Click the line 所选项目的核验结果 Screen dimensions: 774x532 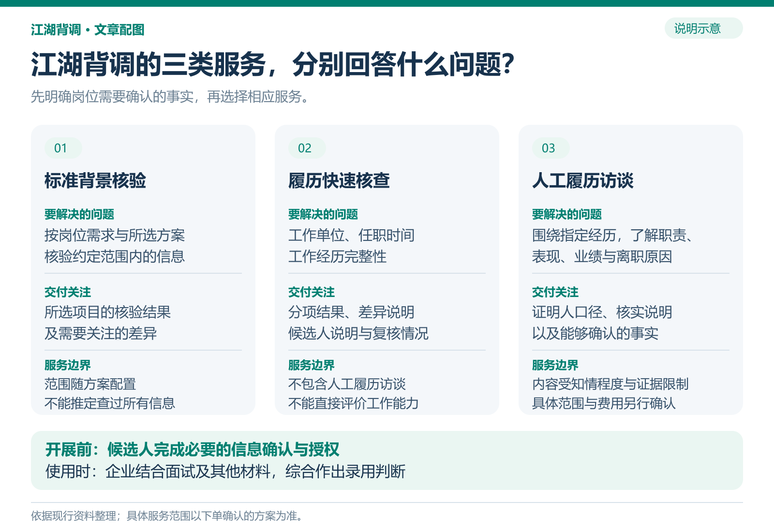tap(108, 312)
